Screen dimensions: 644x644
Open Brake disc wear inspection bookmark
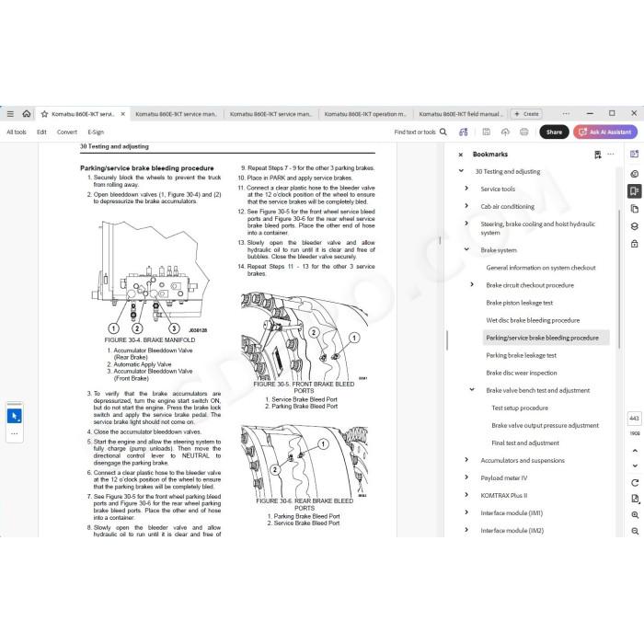point(522,373)
